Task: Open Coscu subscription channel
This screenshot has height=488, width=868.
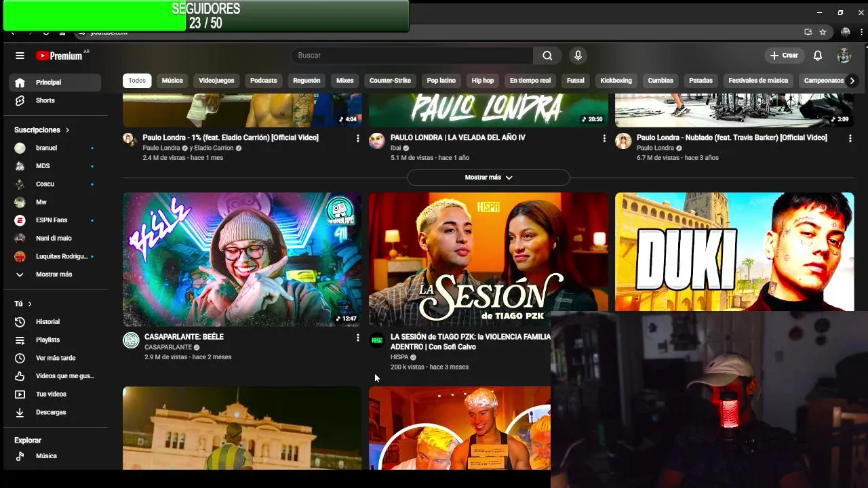Action: click(55, 184)
